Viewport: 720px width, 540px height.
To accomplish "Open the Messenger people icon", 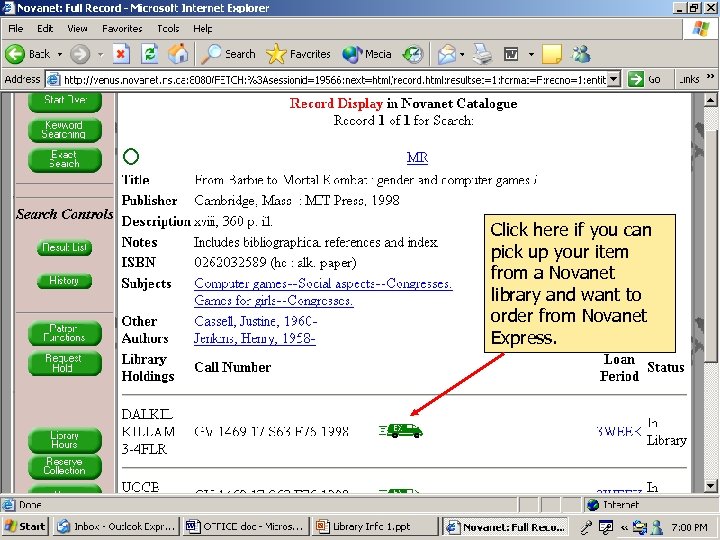I will tap(580, 54).
